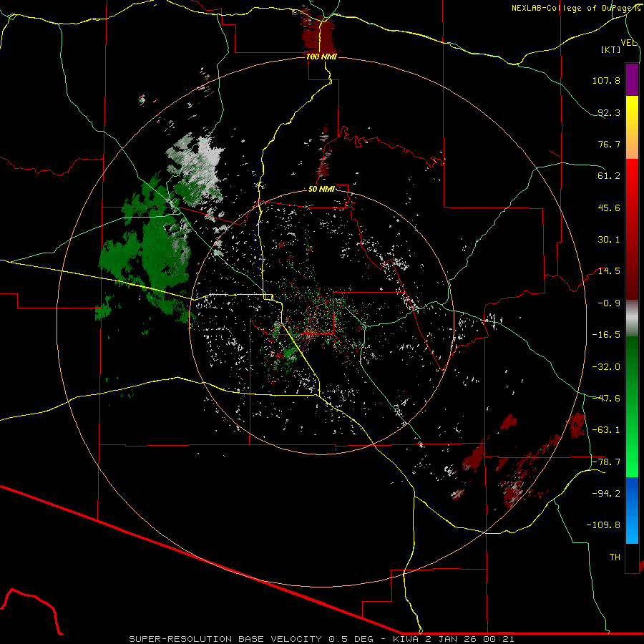Select the -63.1 scale value

[606, 430]
